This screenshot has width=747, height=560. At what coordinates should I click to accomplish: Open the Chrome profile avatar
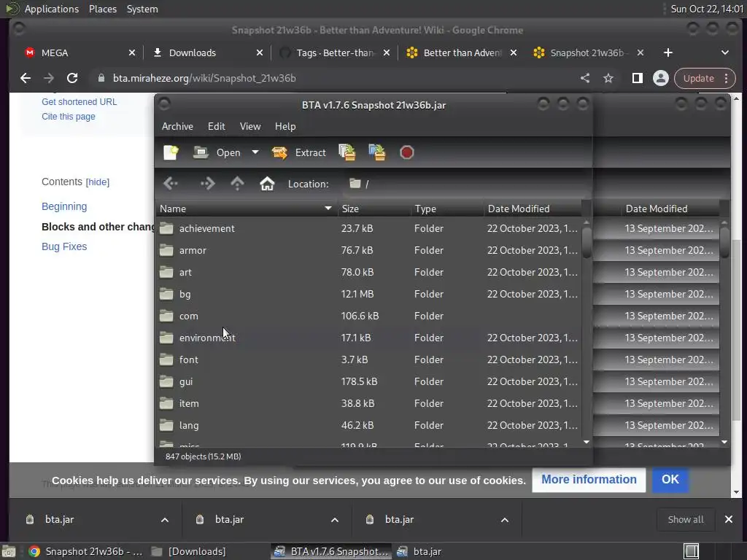[x=661, y=78]
